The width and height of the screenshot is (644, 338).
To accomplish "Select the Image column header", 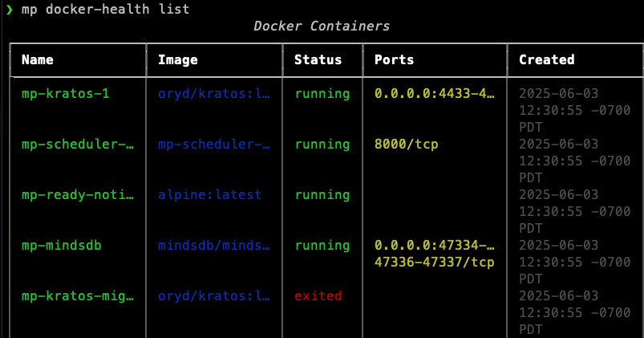I will tap(178, 59).
